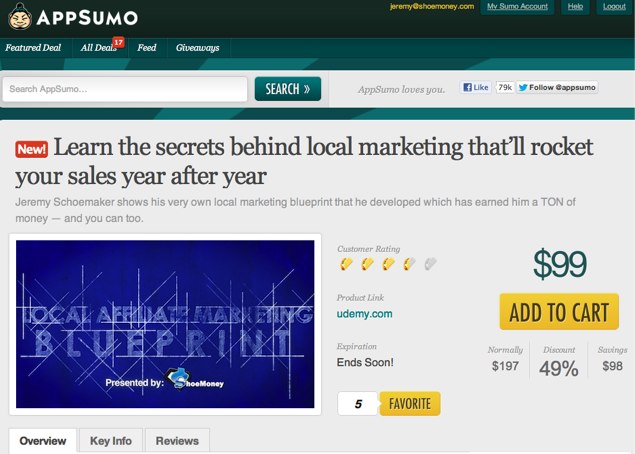This screenshot has height=454, width=635.
Task: Select the third taco rating icon
Action: coord(388,264)
